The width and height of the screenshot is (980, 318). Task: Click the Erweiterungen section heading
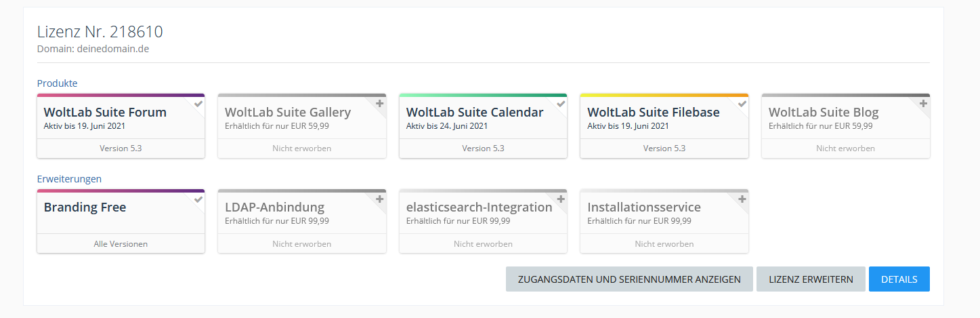click(x=69, y=179)
